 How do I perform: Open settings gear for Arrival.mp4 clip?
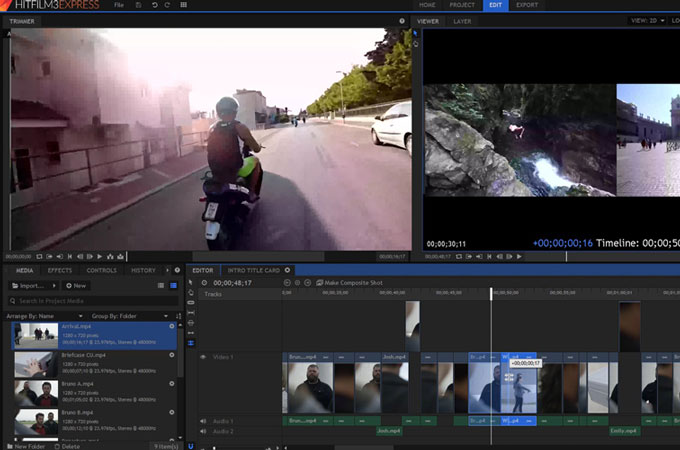tap(172, 326)
